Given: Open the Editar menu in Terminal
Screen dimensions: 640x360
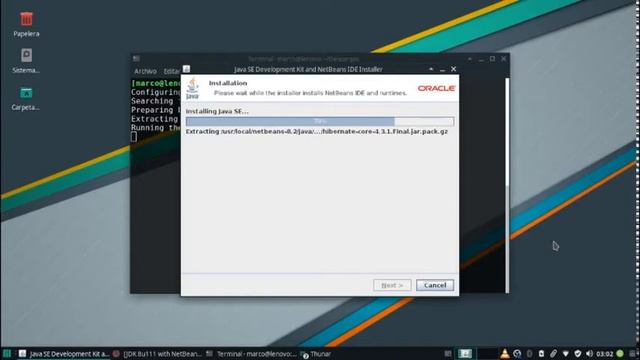Looking at the screenshot, I should (x=171, y=71).
